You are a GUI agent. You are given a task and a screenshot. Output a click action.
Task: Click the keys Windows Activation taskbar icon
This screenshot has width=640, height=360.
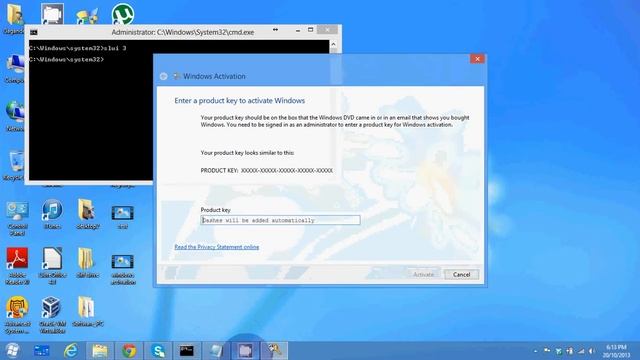[274, 351]
